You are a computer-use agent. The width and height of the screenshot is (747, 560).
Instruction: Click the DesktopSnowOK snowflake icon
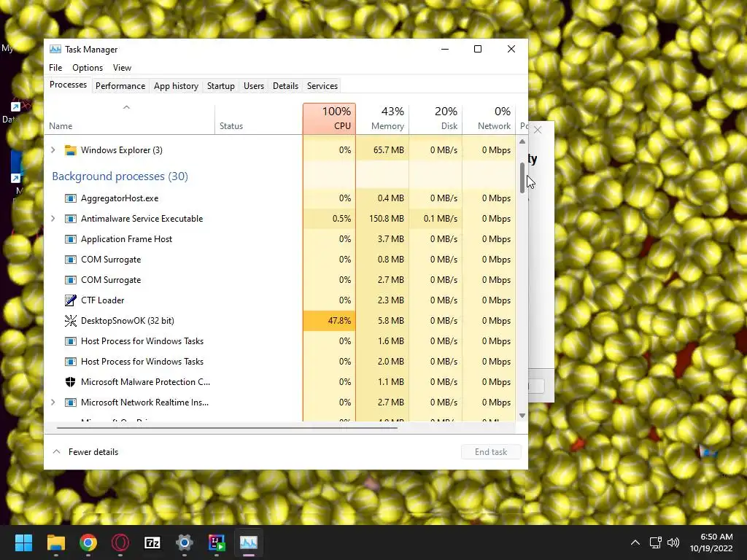coord(71,321)
